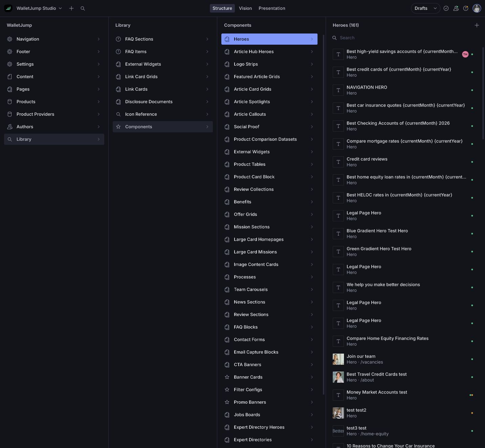Open the search icon in top bar

tap(83, 8)
